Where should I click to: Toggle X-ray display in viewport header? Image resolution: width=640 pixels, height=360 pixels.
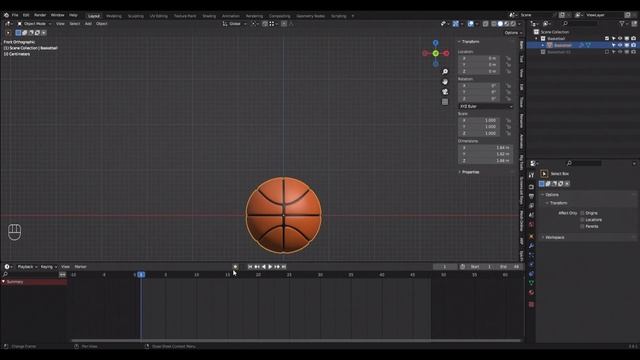click(x=485, y=24)
